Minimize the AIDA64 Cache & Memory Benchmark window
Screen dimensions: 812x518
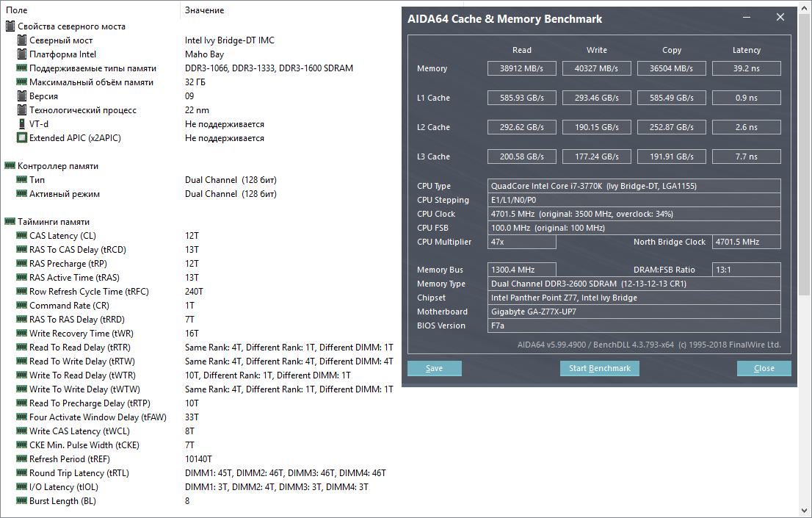747,18
